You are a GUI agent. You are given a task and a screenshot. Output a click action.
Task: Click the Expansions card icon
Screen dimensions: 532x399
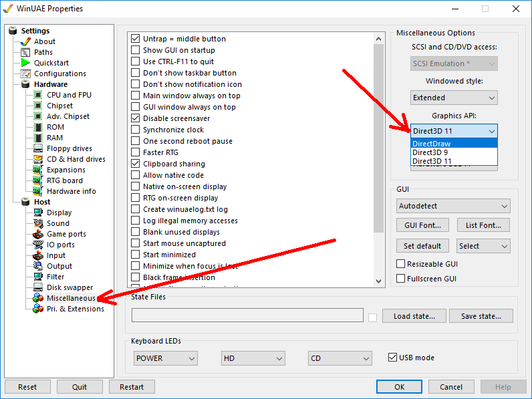click(38, 170)
